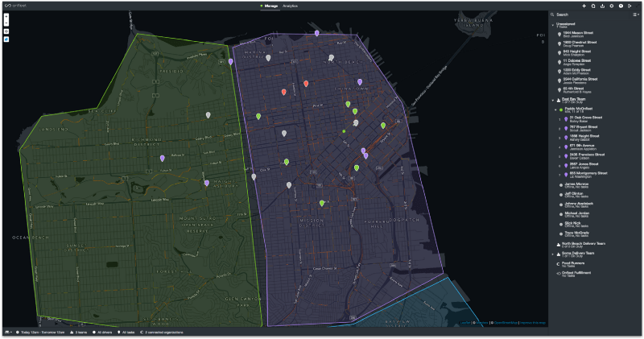644x339 pixels.
Task: Click the plus icon to create a task
Action: click(x=584, y=6)
